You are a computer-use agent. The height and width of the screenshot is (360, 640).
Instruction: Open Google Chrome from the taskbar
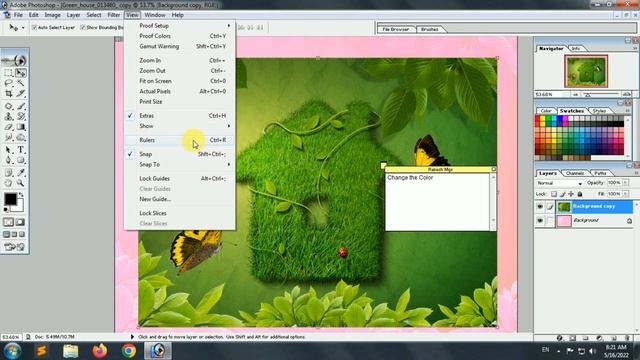coord(129,351)
